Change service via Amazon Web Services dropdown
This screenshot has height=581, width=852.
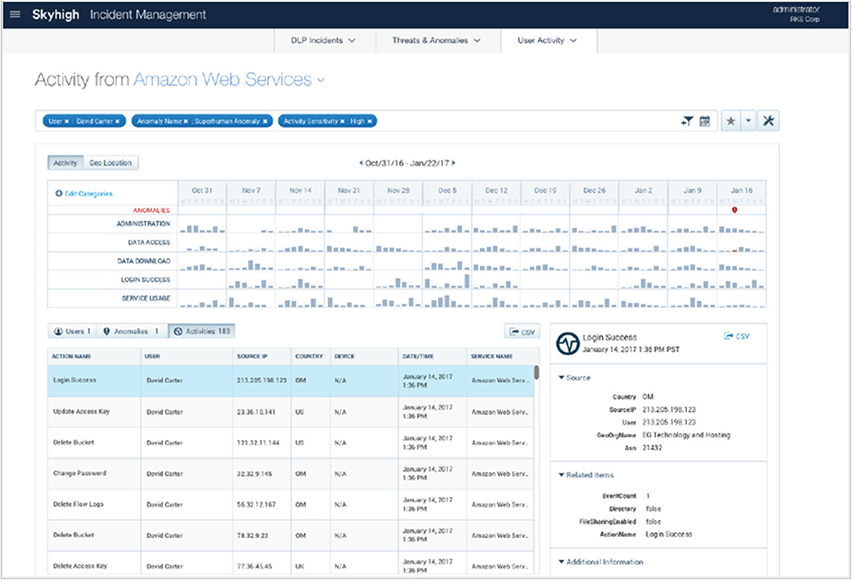[229, 79]
